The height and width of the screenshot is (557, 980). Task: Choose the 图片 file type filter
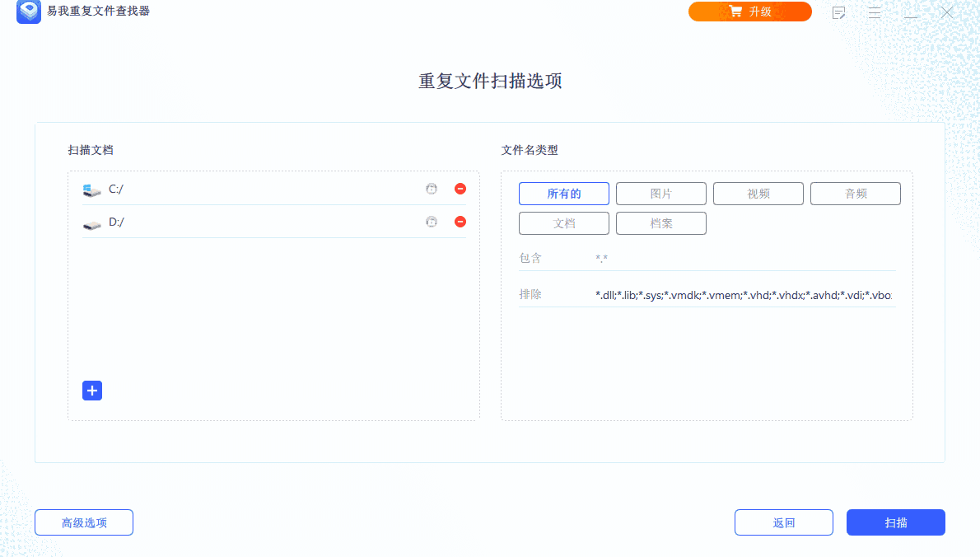point(661,194)
